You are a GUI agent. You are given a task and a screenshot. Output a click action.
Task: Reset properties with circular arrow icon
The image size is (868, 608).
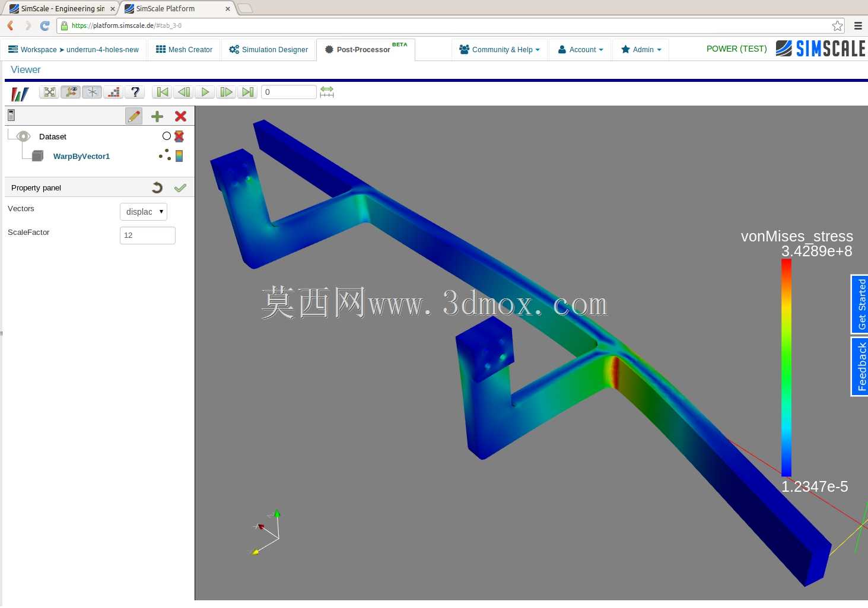(x=157, y=188)
